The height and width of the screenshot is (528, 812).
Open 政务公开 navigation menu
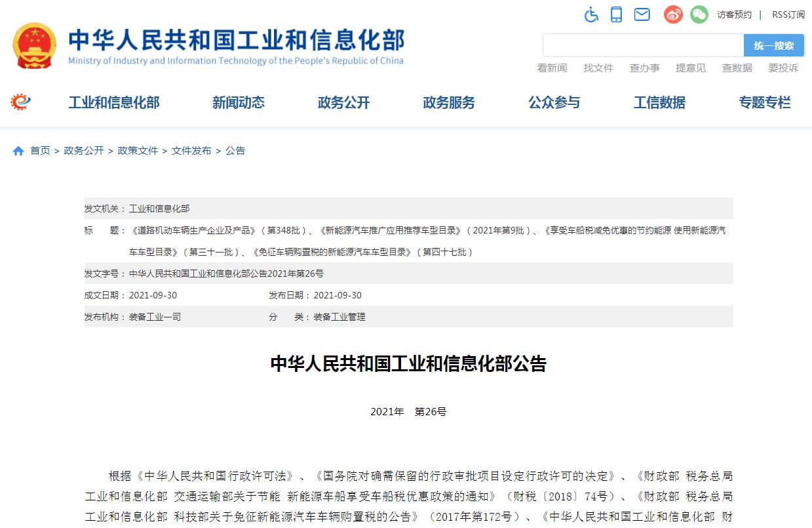click(x=344, y=102)
